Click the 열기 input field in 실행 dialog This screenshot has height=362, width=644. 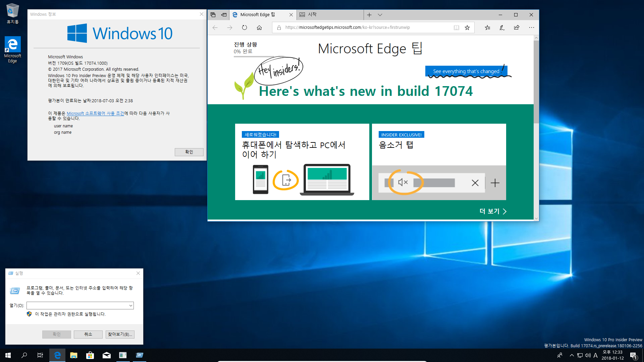pos(77,305)
